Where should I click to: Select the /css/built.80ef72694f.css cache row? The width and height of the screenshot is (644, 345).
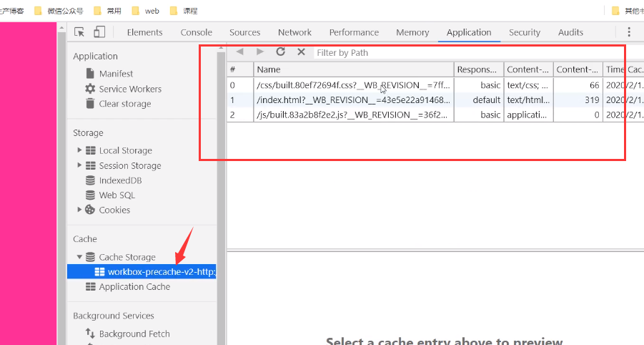435,85
